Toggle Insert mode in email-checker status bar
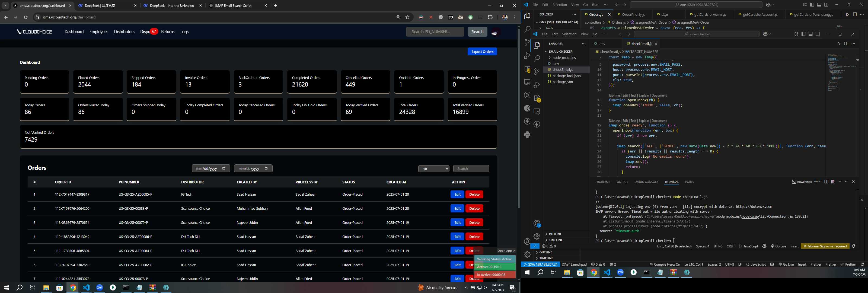This screenshot has height=293, width=868. click(x=794, y=246)
